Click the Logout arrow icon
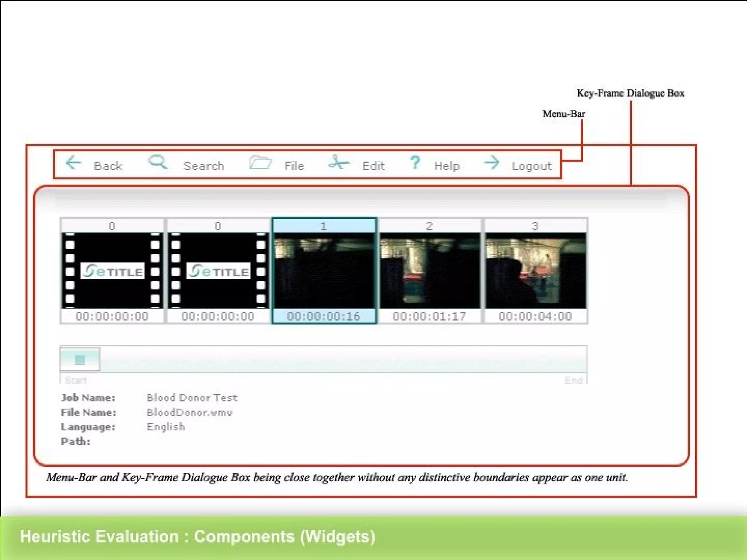 click(491, 163)
